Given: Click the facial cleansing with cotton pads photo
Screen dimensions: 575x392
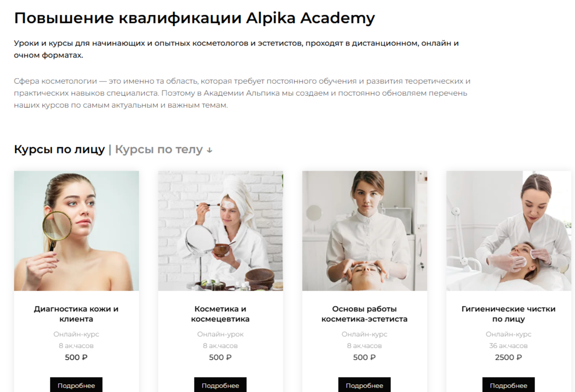Looking at the screenshot, I should point(509,231).
